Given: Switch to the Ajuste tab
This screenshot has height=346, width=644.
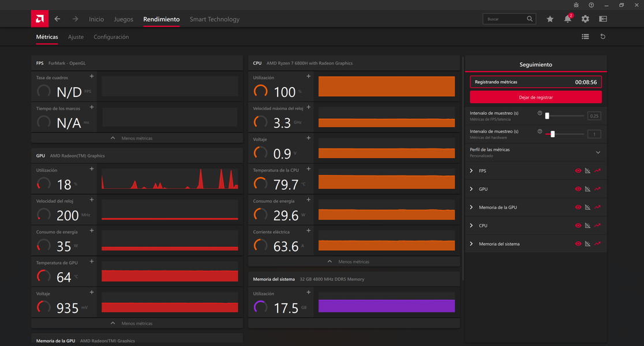Looking at the screenshot, I should point(76,37).
